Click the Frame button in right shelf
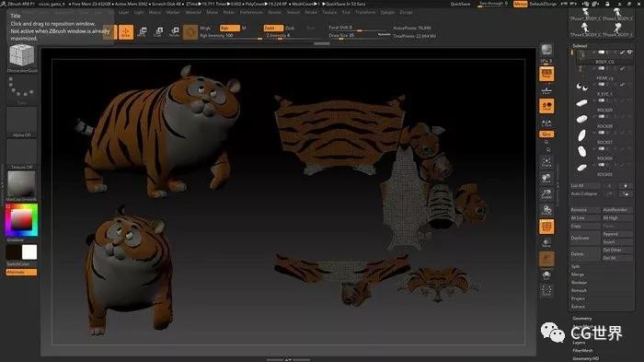The height and width of the screenshot is (362, 644). point(546,162)
